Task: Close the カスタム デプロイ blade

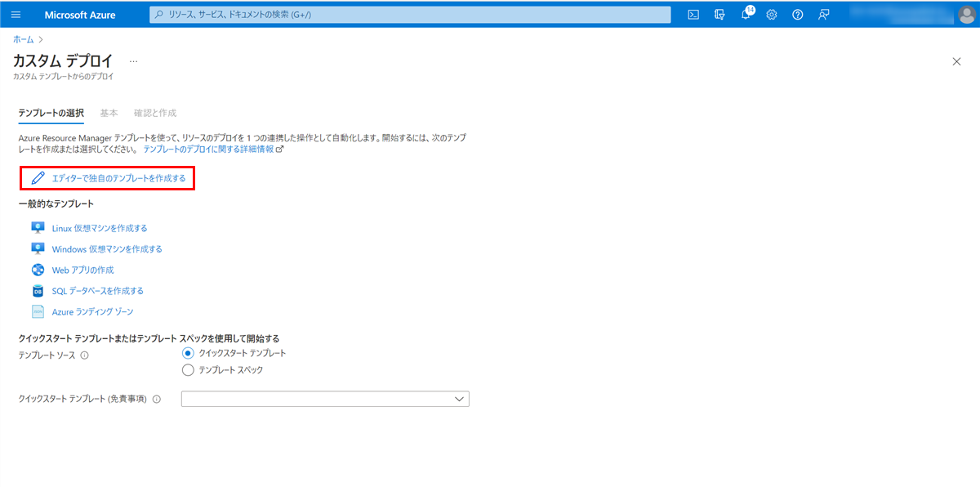Action: tap(957, 61)
